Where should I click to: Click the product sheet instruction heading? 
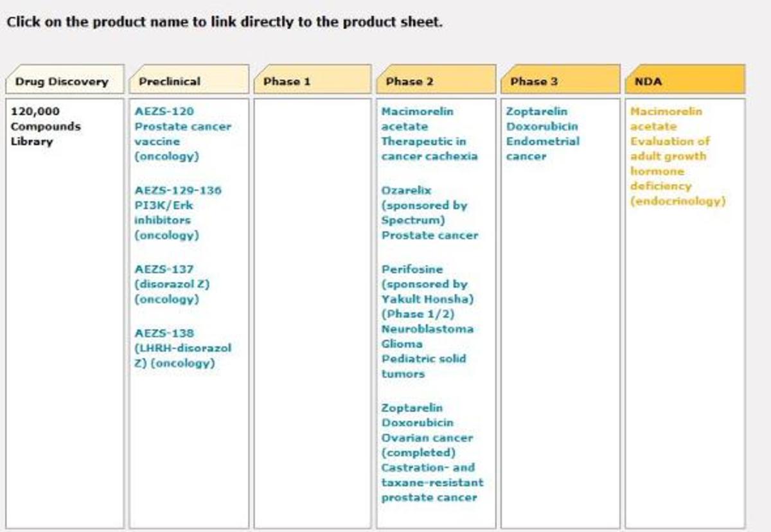[224, 22]
